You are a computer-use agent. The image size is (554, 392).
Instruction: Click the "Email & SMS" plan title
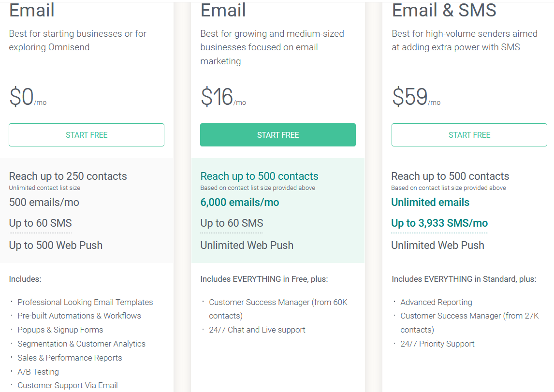[x=444, y=11]
